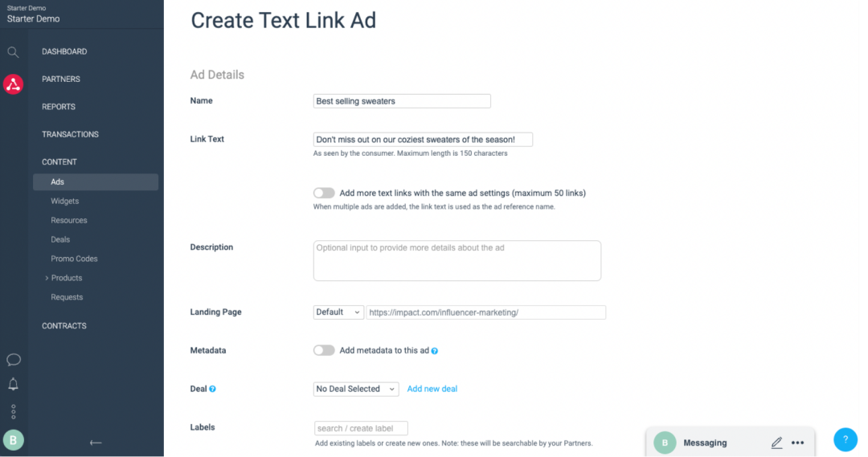868x457 pixels.
Task: Click the search magnifier icon in sidebar
Action: point(13,52)
